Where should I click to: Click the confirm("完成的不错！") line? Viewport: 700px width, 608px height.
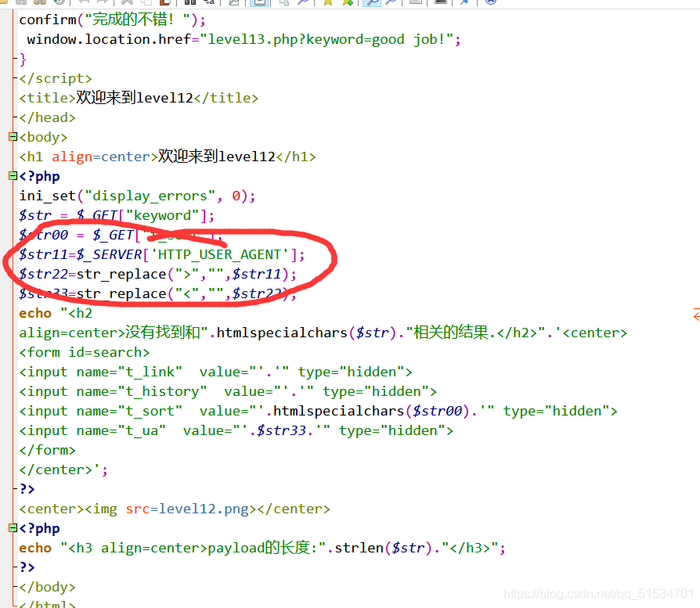pos(113,20)
